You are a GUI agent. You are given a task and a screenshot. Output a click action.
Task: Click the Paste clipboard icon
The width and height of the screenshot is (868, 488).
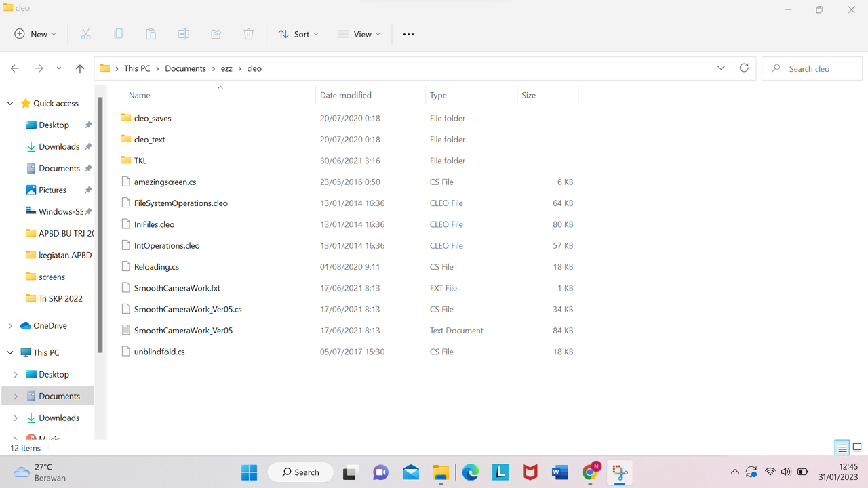point(151,34)
